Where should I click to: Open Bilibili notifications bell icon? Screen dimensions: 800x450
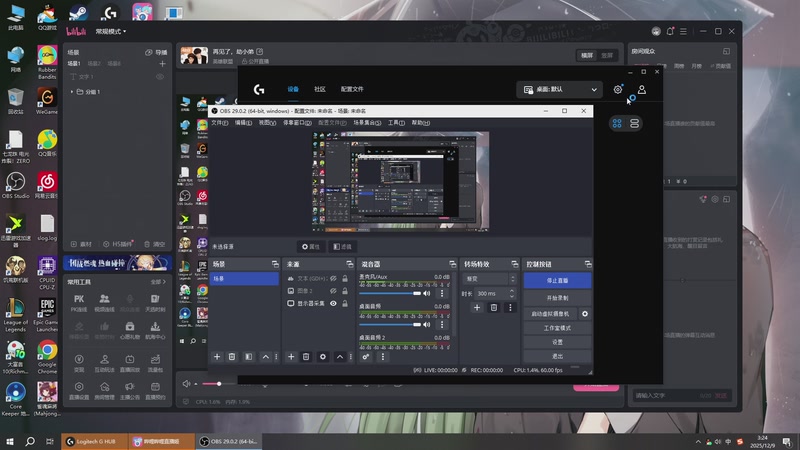[x=670, y=31]
